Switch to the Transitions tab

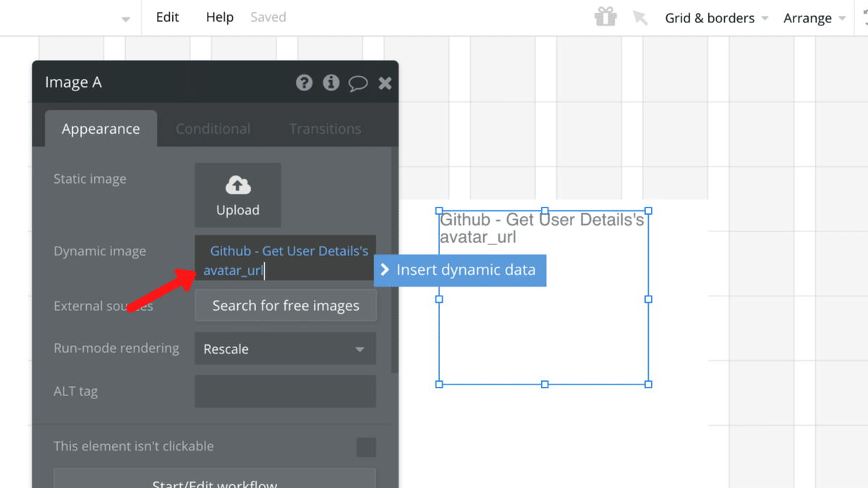(x=325, y=129)
